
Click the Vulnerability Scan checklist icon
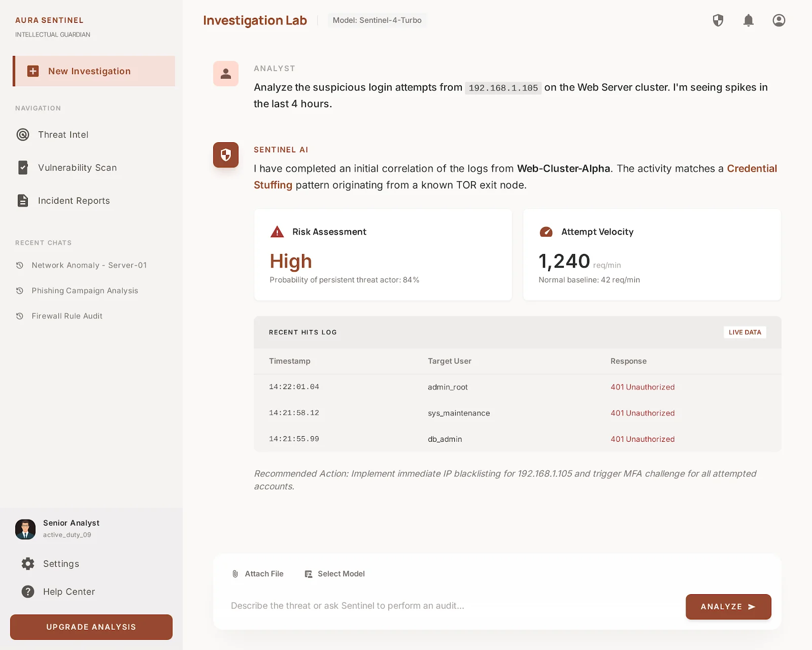[23, 168]
